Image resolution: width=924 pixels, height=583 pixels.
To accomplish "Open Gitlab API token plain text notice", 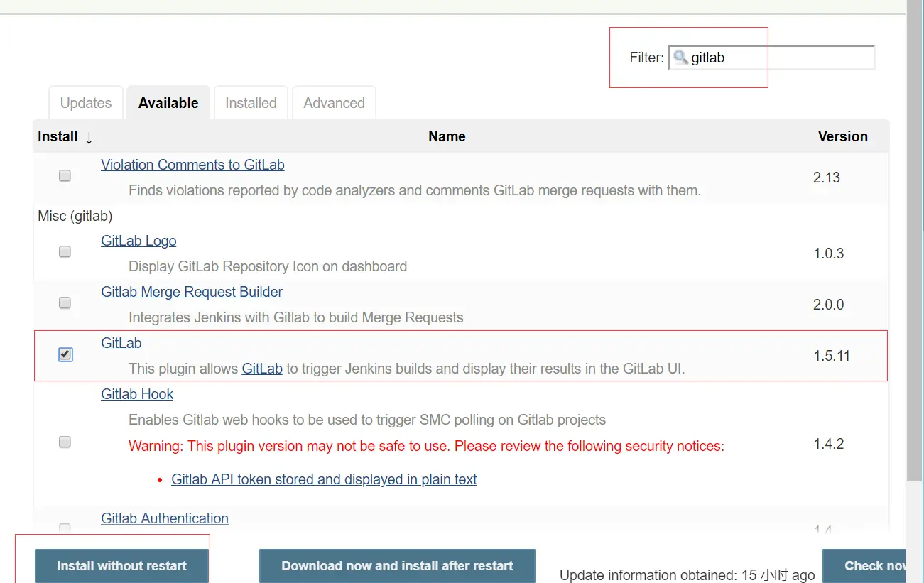I will 324,479.
